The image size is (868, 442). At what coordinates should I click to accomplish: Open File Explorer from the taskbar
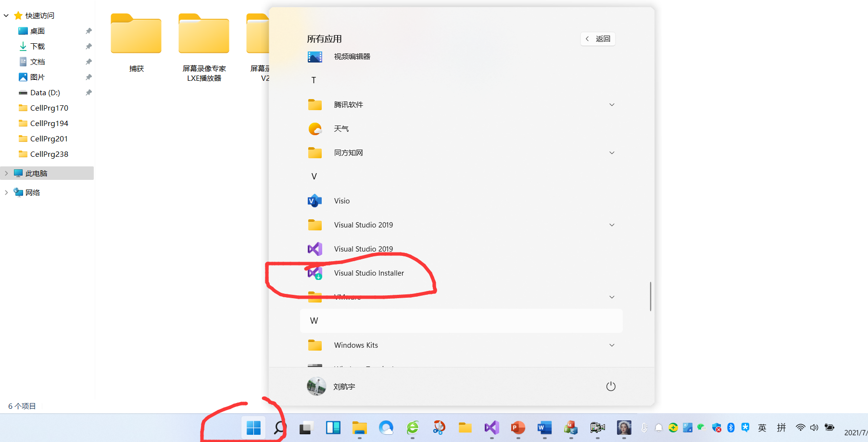360,428
